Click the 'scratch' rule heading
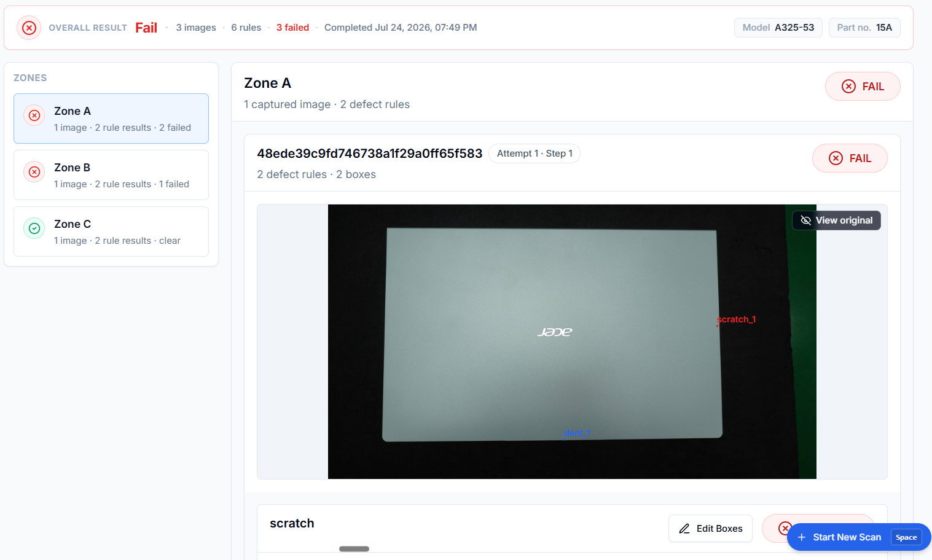This screenshot has width=932, height=560. (292, 523)
